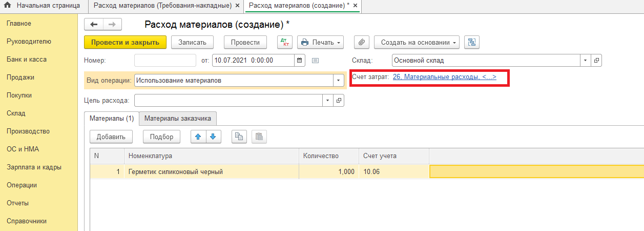Click the Добавить button
The width and height of the screenshot is (644, 231).
[x=111, y=137]
